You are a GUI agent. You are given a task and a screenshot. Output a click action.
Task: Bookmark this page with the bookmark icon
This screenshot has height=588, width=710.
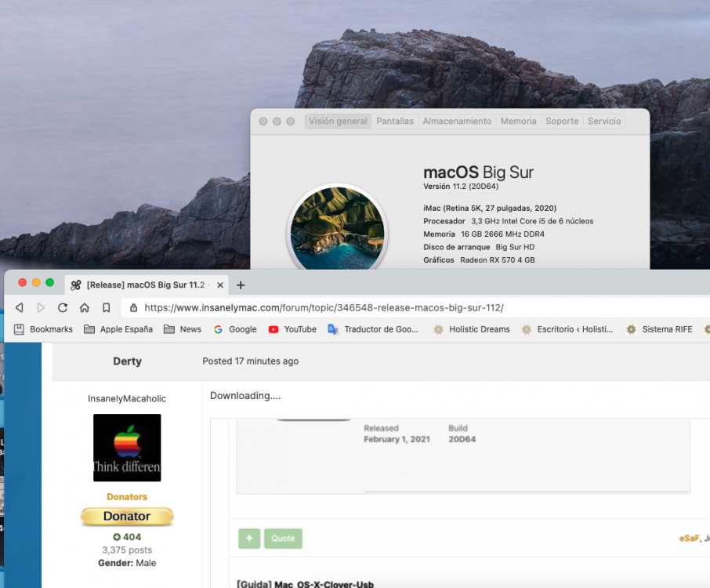tap(106, 308)
